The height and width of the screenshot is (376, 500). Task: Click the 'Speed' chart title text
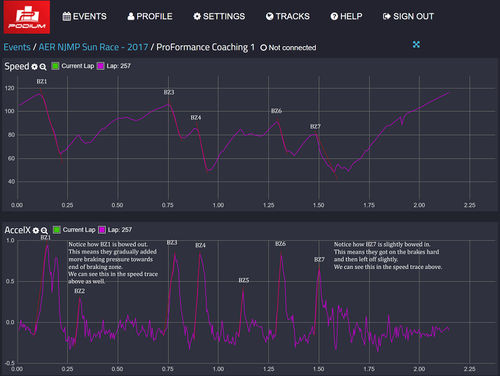point(17,66)
